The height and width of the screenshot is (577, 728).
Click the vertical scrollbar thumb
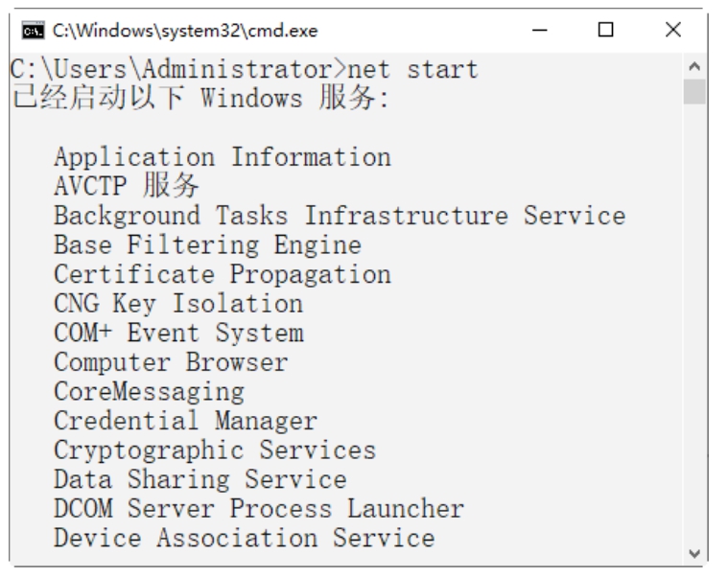tap(693, 92)
